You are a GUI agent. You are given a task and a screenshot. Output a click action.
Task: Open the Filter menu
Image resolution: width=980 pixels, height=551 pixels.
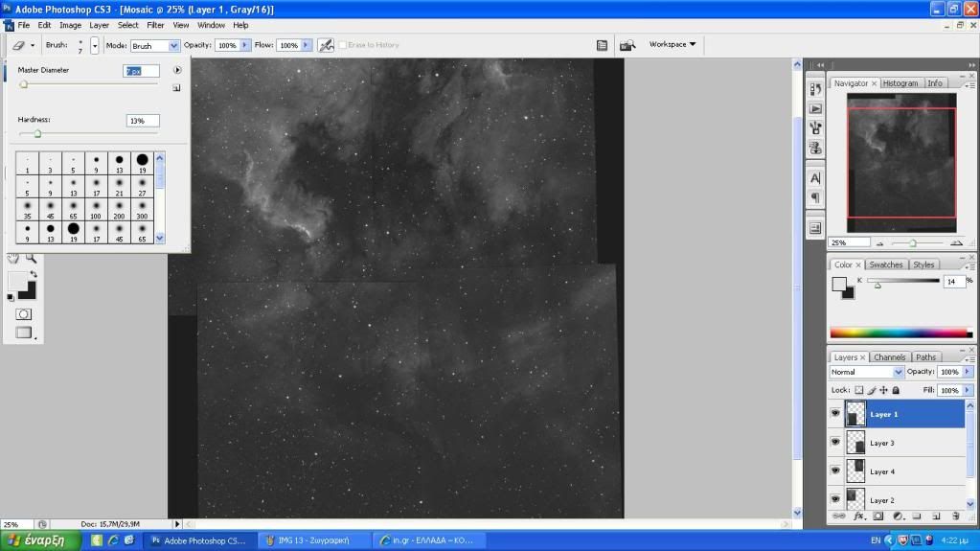[155, 25]
